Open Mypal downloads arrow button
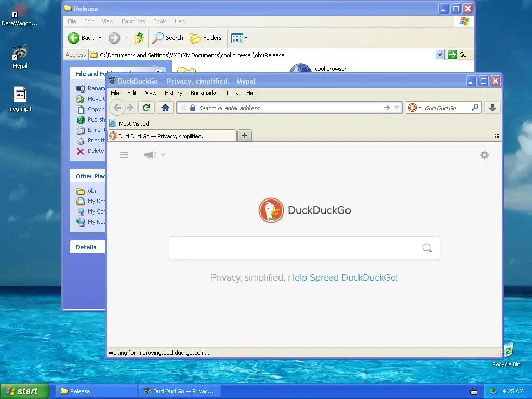The height and width of the screenshot is (399, 532). point(493,108)
